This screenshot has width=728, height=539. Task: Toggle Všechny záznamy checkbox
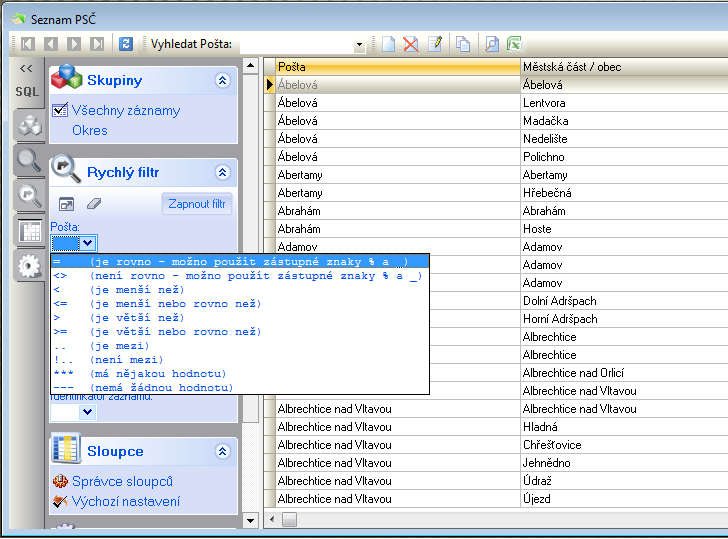tap(60, 110)
